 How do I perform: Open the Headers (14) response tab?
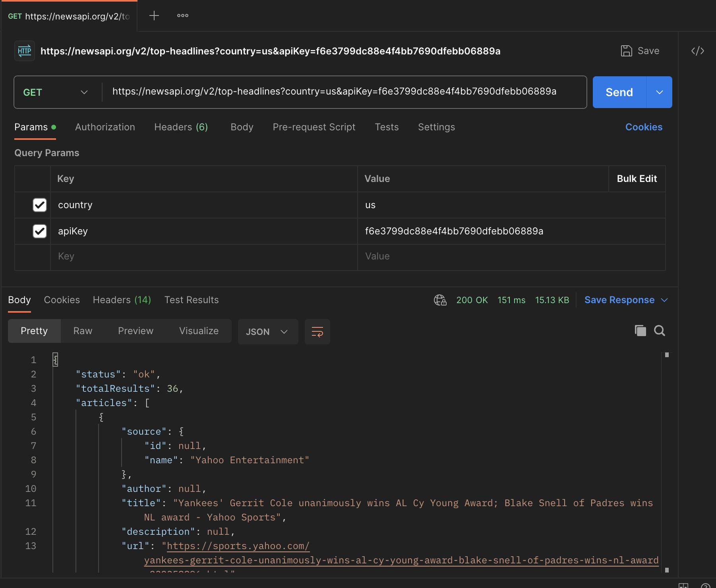point(122,300)
